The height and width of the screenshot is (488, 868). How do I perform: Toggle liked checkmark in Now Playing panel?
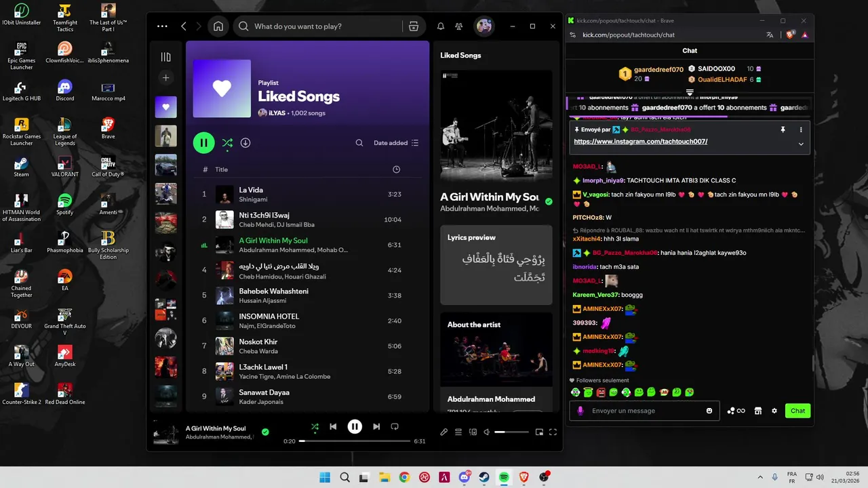click(549, 201)
